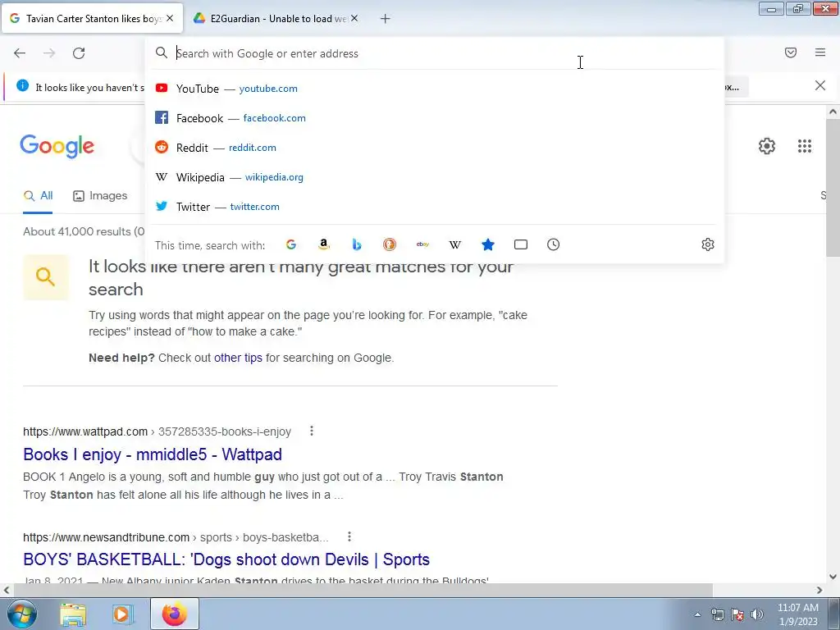
Task: Select the Tavian Carter Stanton tab
Action: [92, 18]
